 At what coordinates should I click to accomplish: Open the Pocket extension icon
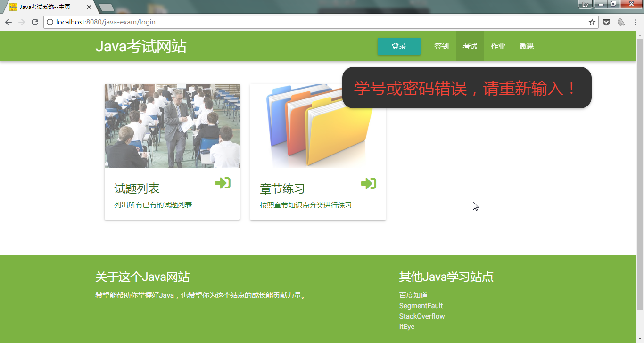tap(607, 22)
